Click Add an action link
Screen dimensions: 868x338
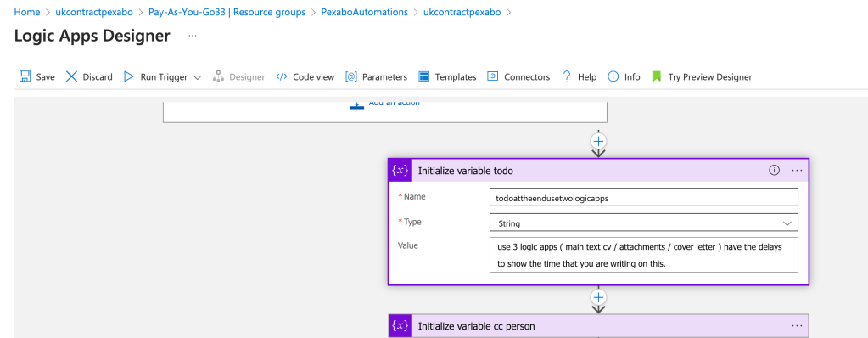point(394,104)
